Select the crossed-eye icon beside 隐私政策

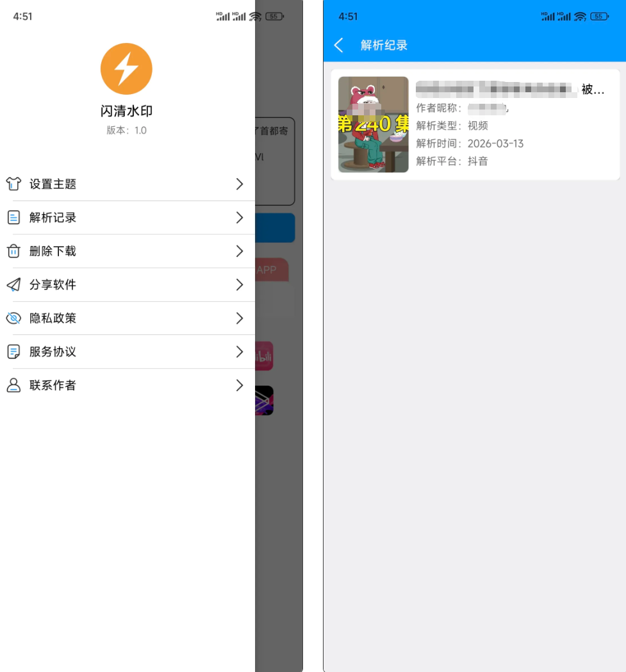click(x=14, y=318)
